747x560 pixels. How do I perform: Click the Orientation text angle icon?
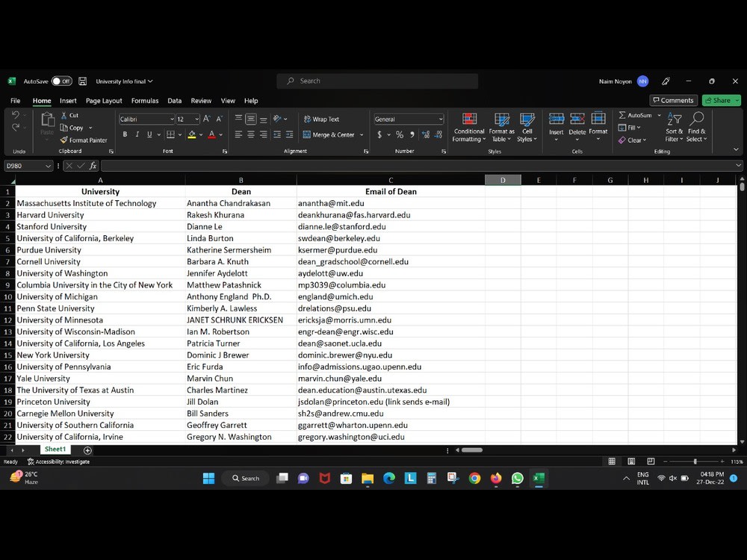click(x=277, y=119)
